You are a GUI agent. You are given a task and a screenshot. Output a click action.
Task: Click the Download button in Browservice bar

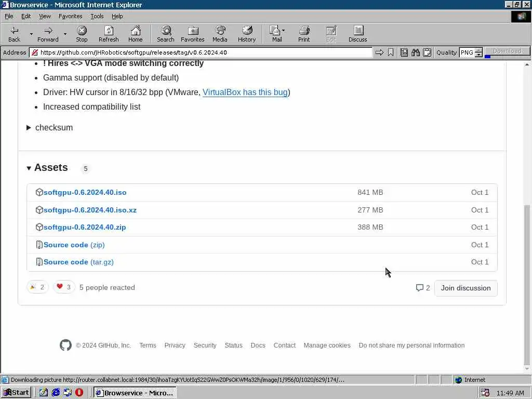click(x=507, y=51)
